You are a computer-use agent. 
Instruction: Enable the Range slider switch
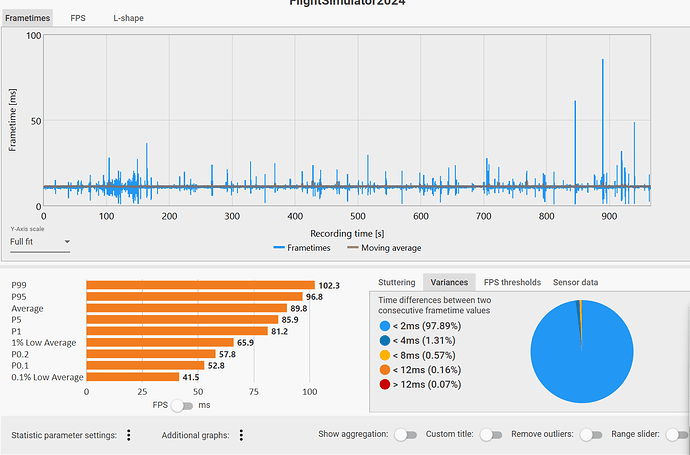coord(676,435)
